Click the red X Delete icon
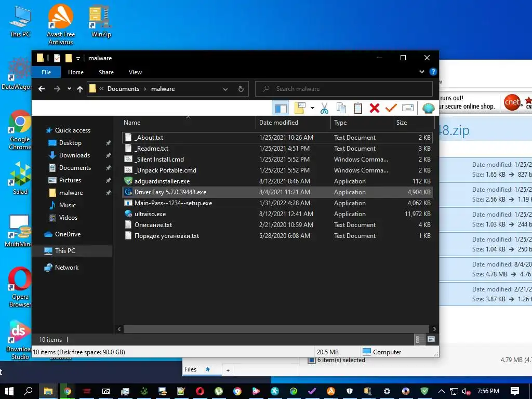532x399 pixels. 375,108
